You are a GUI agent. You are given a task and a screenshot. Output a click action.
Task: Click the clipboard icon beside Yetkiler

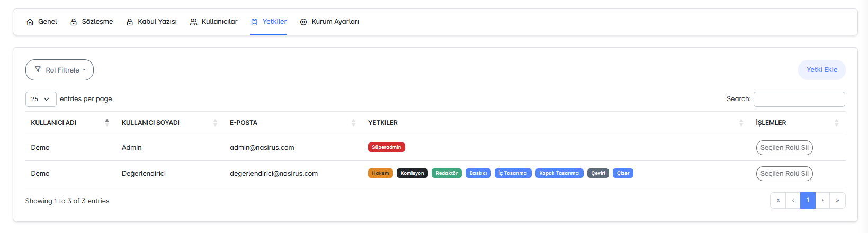pos(254,22)
